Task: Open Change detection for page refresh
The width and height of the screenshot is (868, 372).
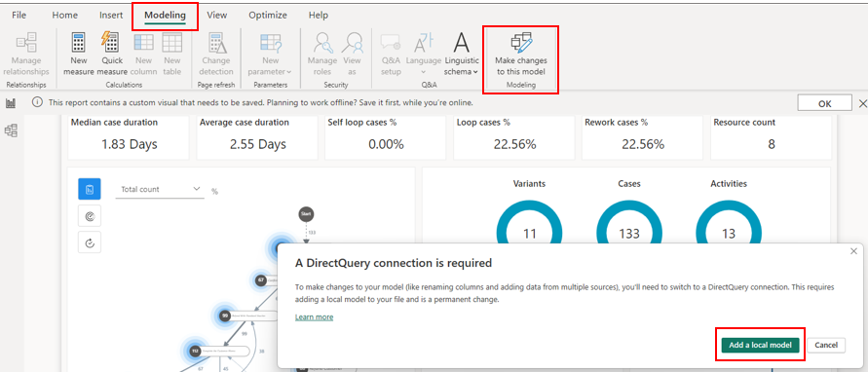Action: pyautogui.click(x=216, y=54)
